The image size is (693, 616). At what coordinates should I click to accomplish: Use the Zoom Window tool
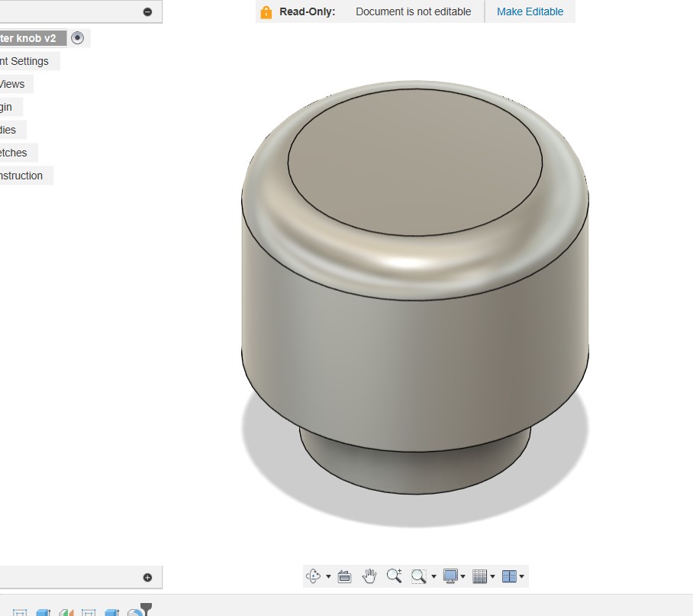418,576
